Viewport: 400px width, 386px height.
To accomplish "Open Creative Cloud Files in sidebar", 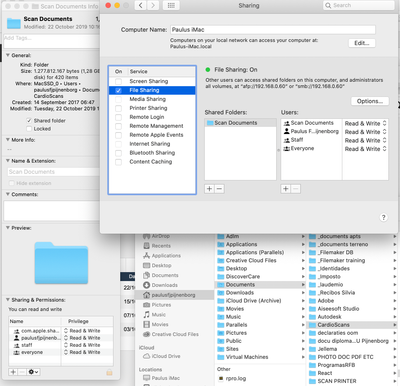I will [x=171, y=334].
